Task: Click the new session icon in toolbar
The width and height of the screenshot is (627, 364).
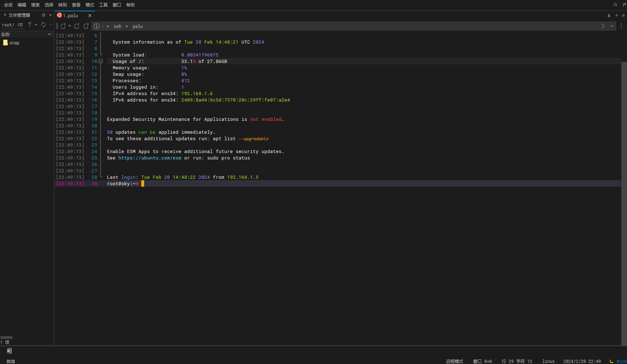Action: coord(63,26)
